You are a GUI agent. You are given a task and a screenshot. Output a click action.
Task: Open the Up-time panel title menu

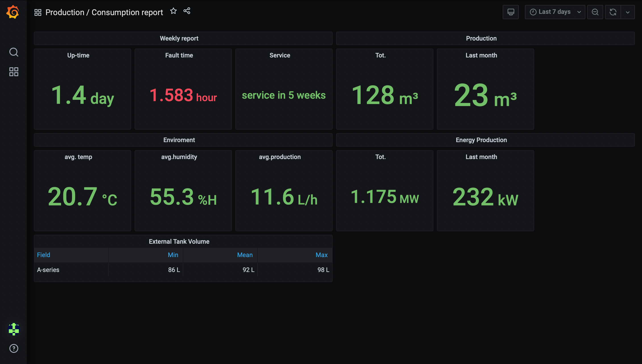click(78, 55)
